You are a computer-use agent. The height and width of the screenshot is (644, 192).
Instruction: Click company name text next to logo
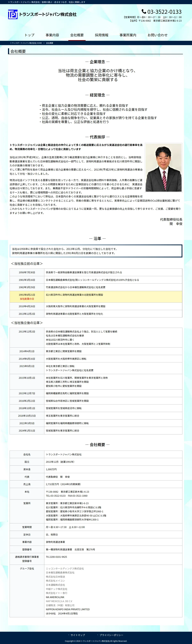click(48, 15)
